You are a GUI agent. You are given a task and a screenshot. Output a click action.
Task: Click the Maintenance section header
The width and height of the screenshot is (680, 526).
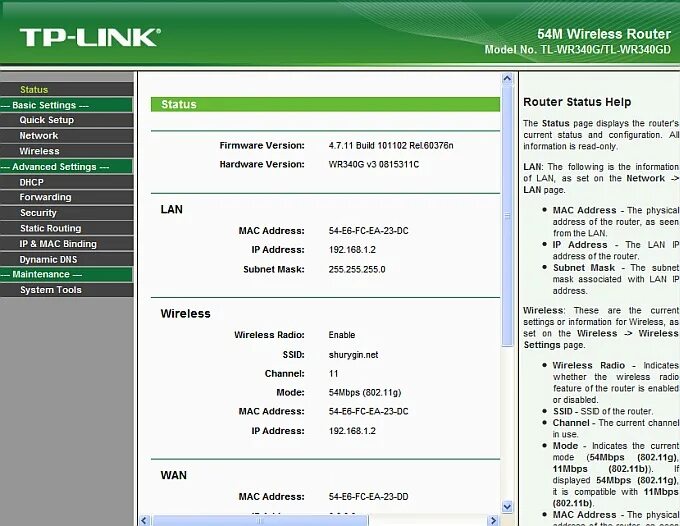pos(66,274)
